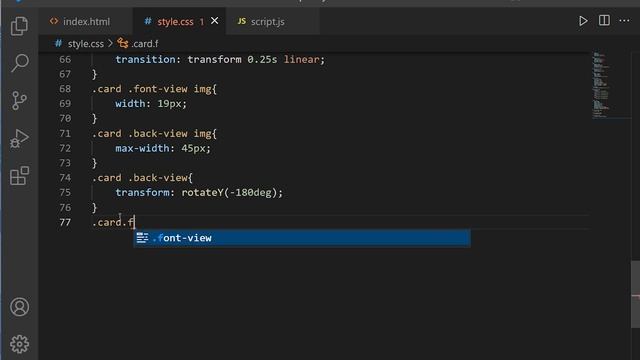Click the '.card .font-view img{' selector
Screen dimensions: 640x360
click(x=154, y=89)
